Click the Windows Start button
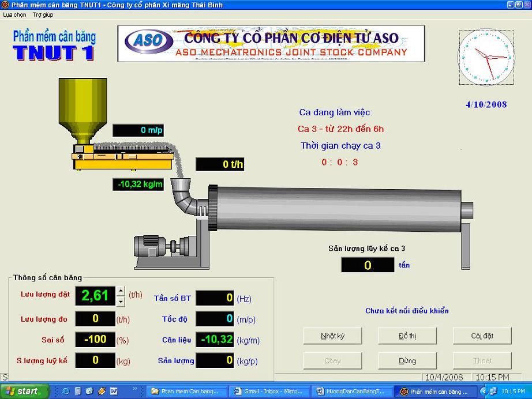The image size is (532, 399). coord(22,391)
